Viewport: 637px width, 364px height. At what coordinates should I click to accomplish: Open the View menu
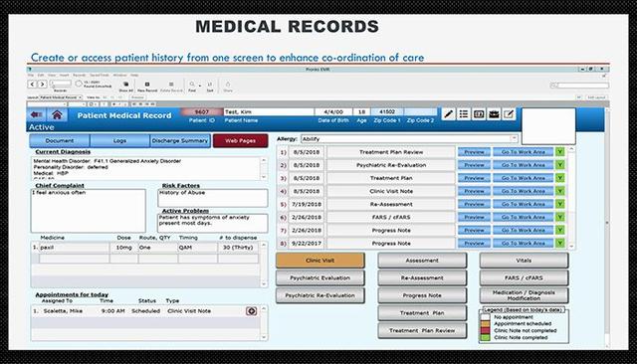click(52, 75)
